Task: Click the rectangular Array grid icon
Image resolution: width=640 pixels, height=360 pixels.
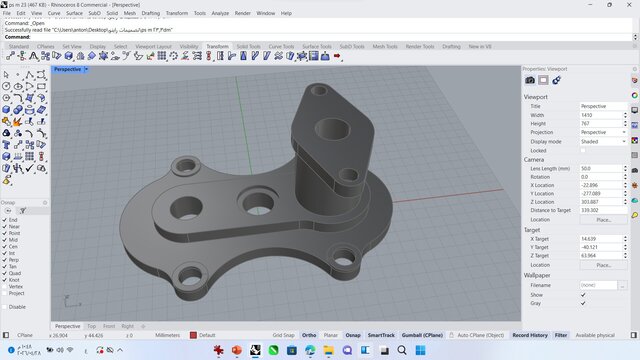Action: 162,56
